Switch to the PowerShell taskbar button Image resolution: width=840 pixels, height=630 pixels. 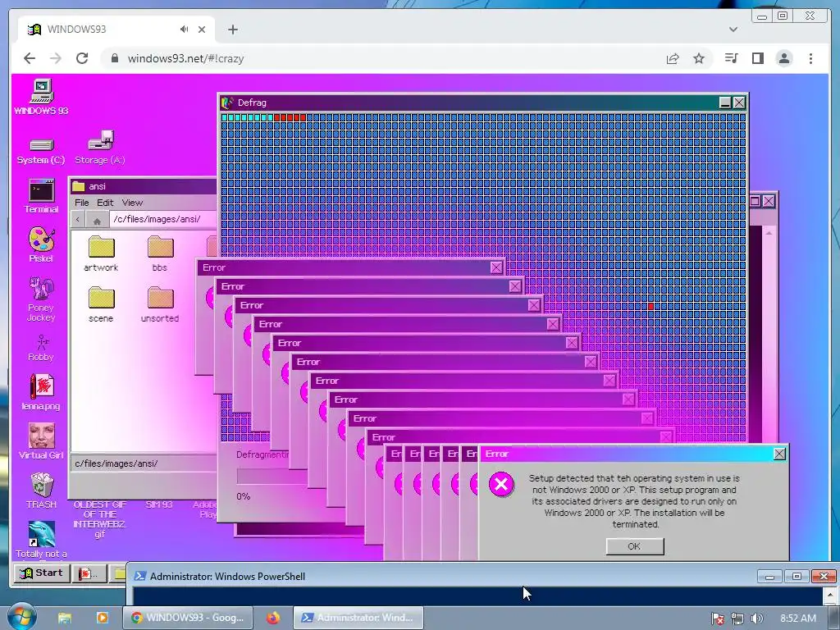pyautogui.click(x=358, y=618)
